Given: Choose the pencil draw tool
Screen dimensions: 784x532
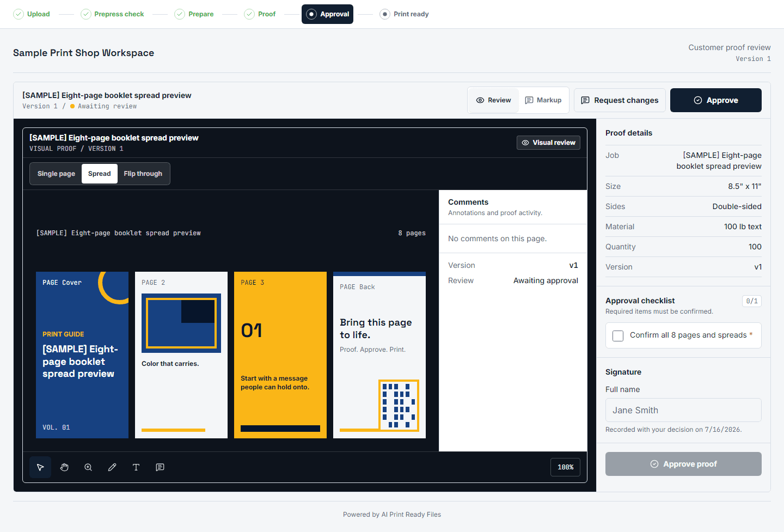Looking at the screenshot, I should point(112,467).
